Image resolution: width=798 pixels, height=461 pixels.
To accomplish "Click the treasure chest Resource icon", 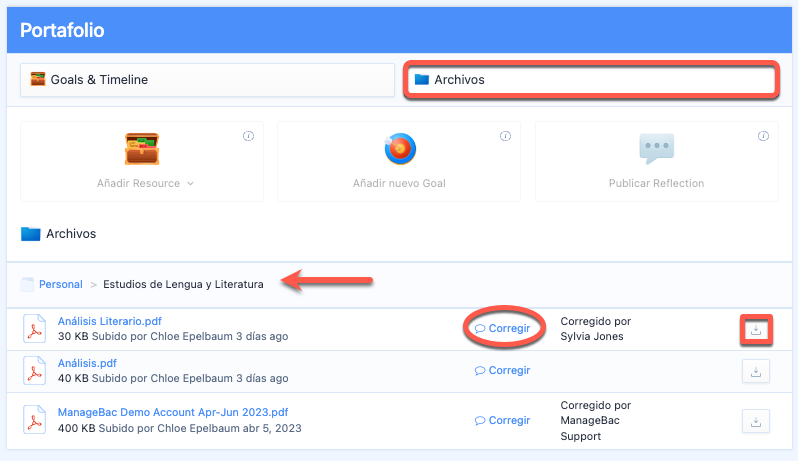I will [x=142, y=149].
